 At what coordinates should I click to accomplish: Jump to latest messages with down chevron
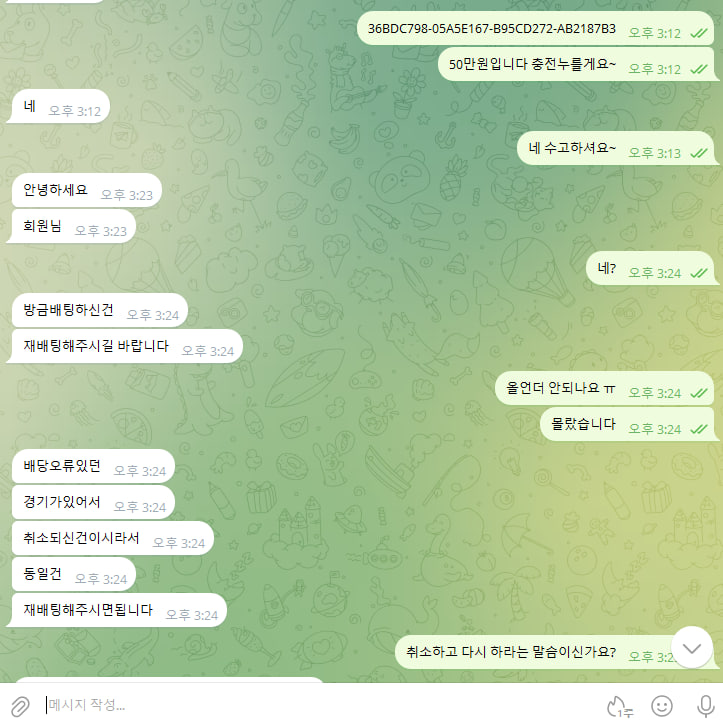tap(691, 648)
